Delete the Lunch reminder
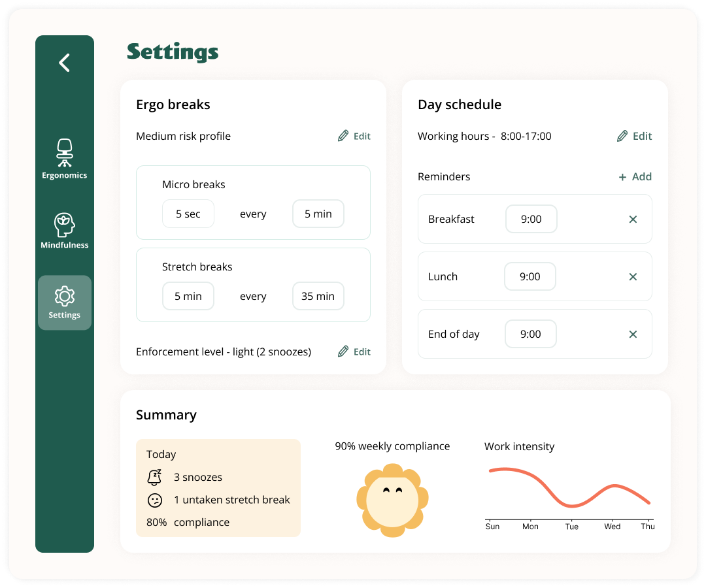The height and width of the screenshot is (588, 706). click(x=633, y=276)
